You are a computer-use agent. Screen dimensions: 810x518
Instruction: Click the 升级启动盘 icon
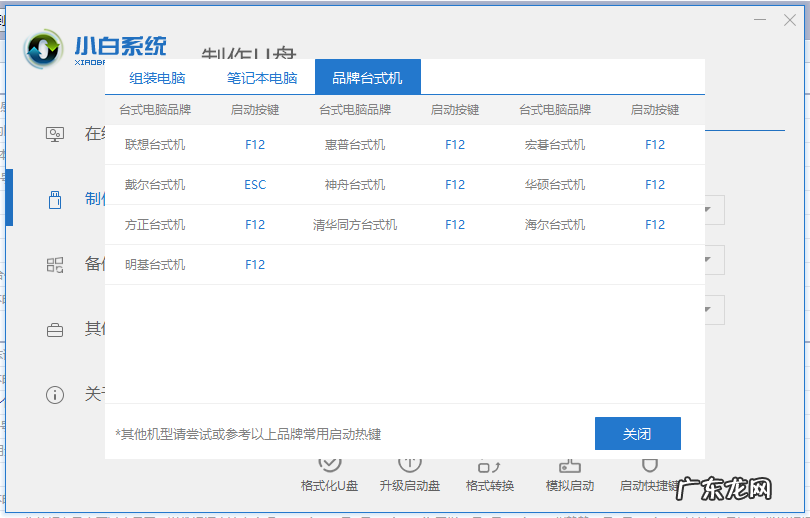point(410,465)
